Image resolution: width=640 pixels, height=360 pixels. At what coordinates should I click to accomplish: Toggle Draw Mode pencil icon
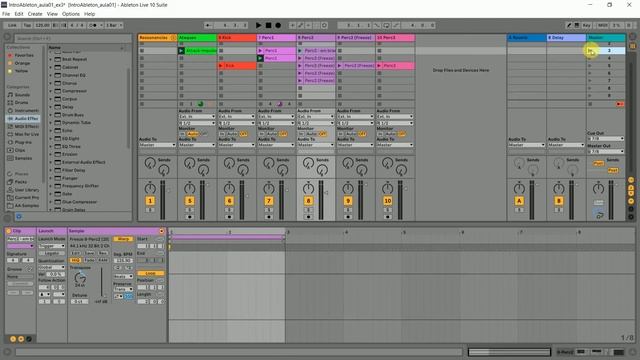pos(569,25)
